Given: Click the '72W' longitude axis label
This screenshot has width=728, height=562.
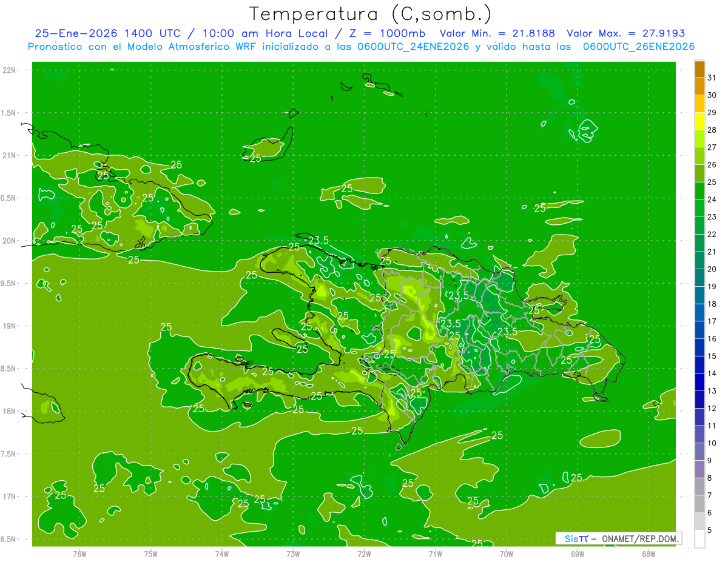Looking at the screenshot, I should pos(364,554).
